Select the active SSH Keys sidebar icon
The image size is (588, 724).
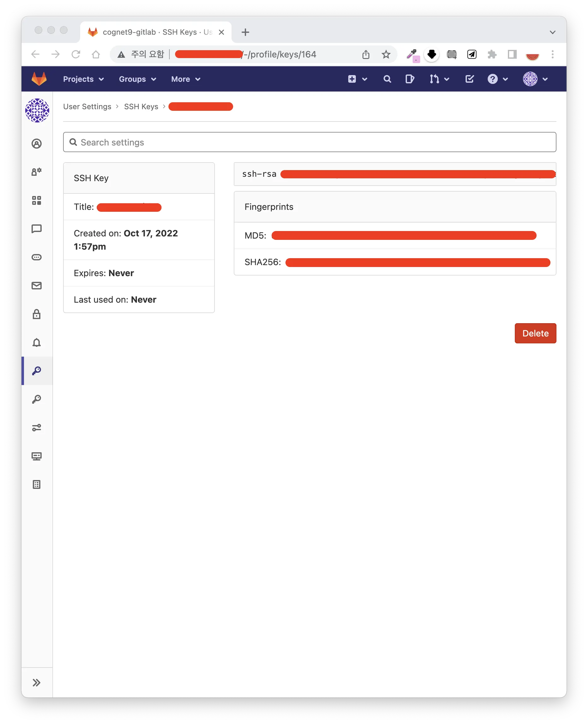(x=37, y=371)
